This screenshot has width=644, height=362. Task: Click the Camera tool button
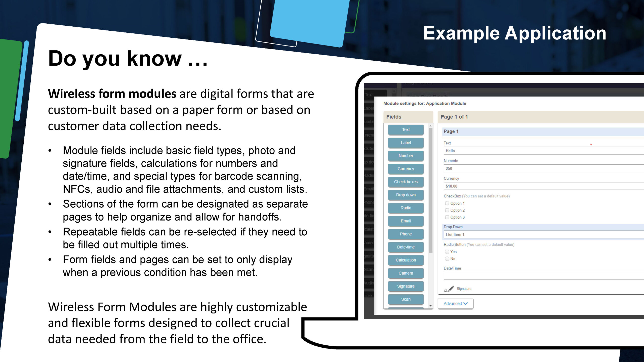[x=406, y=273]
